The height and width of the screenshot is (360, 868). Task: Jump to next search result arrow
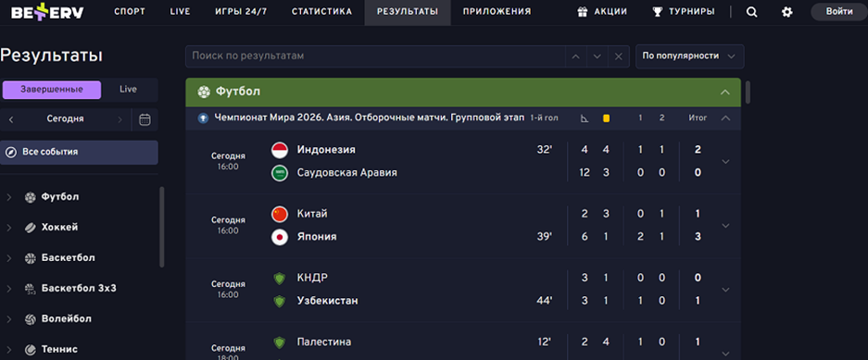coord(598,56)
